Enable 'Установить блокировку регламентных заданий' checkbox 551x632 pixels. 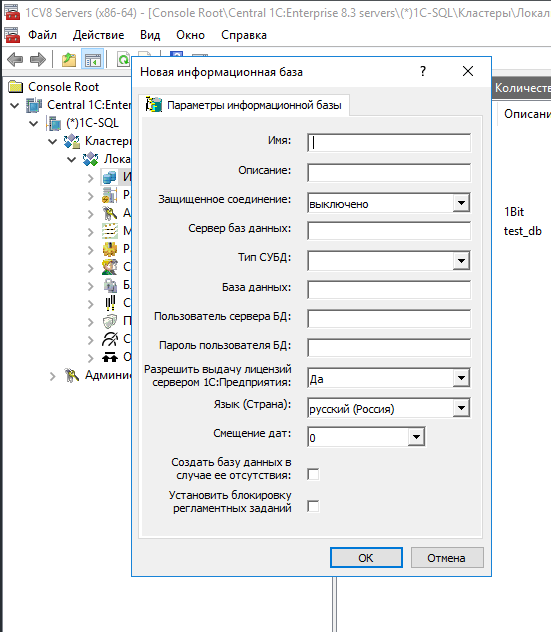point(313,506)
